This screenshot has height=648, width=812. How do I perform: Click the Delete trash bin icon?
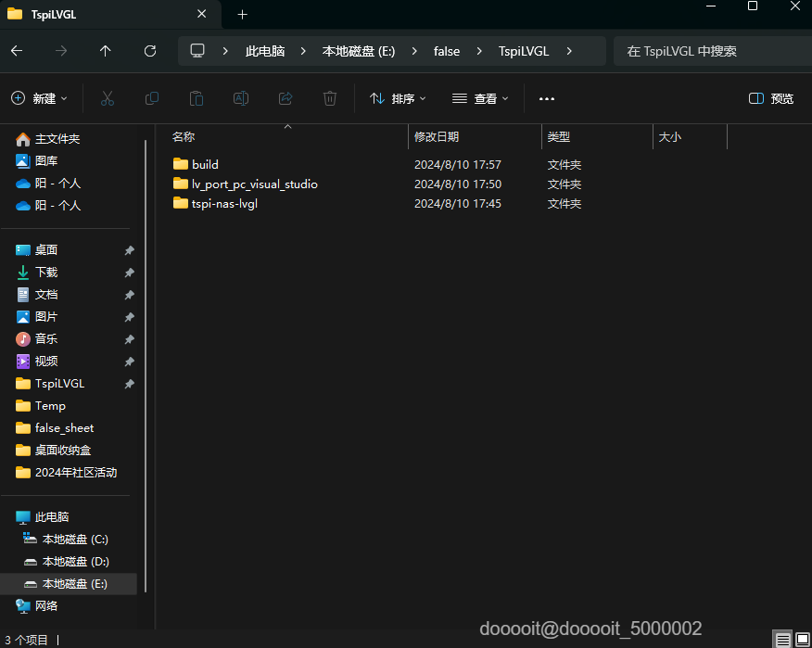330,98
